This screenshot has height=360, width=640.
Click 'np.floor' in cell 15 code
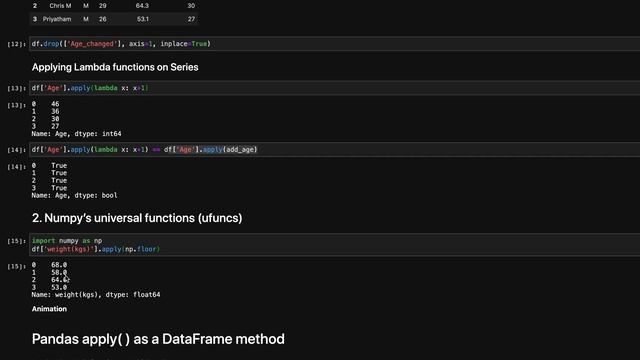coord(141,249)
